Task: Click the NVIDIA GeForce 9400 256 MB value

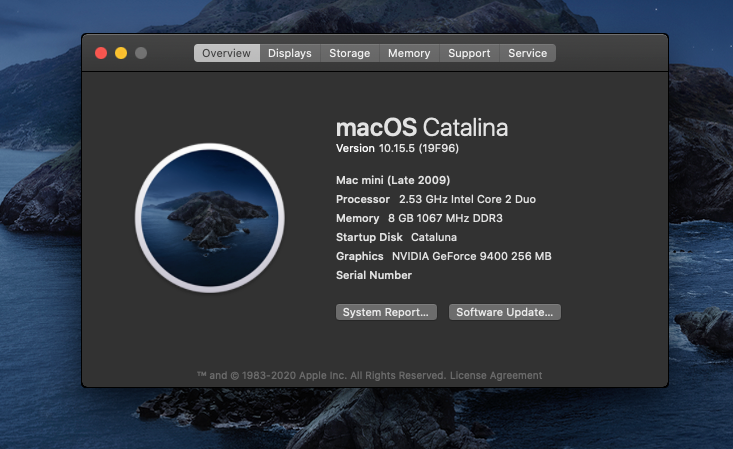Action: click(472, 256)
